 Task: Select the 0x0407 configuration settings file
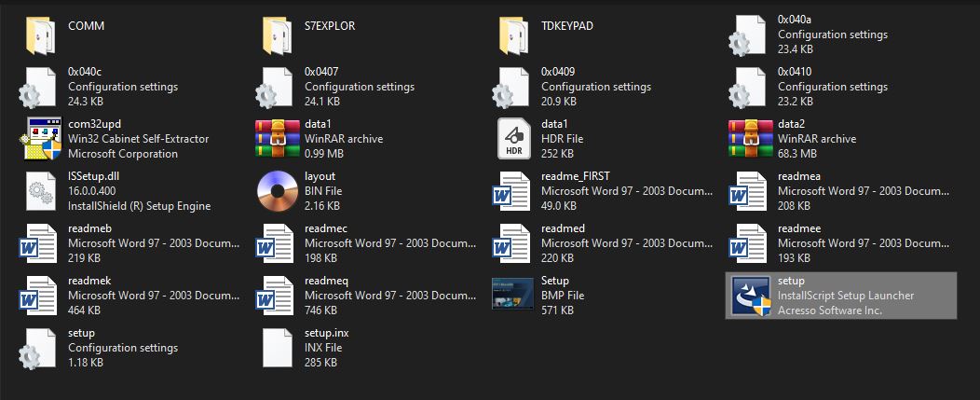(276, 87)
